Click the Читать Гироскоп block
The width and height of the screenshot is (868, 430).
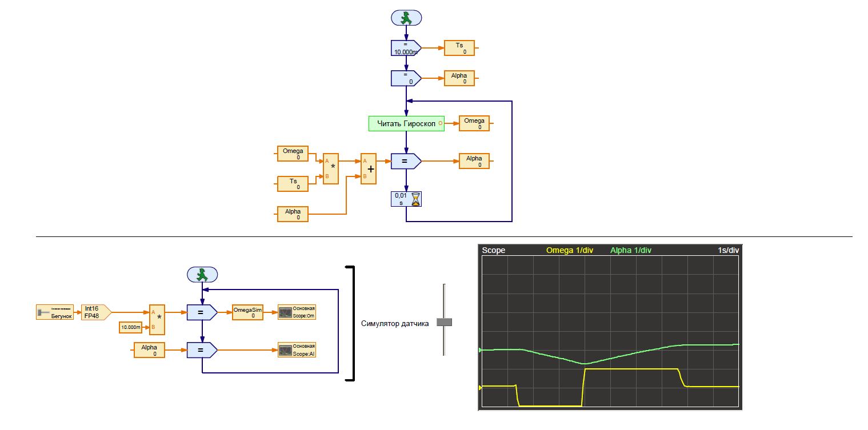click(406, 123)
